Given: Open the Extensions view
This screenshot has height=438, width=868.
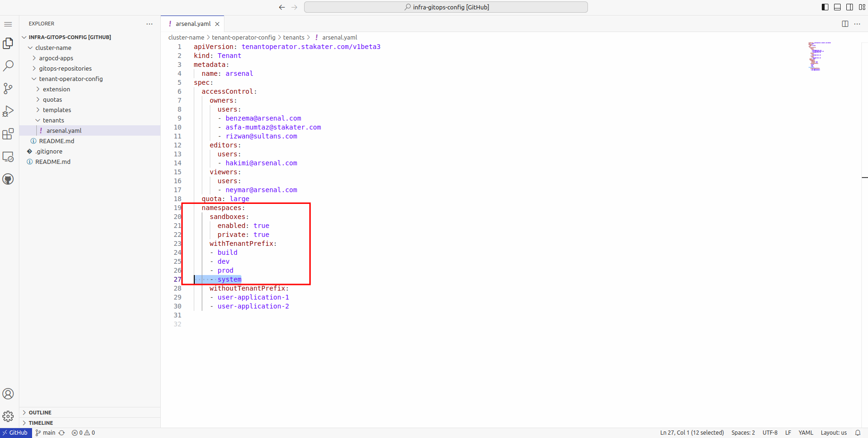Looking at the screenshot, I should [8, 134].
